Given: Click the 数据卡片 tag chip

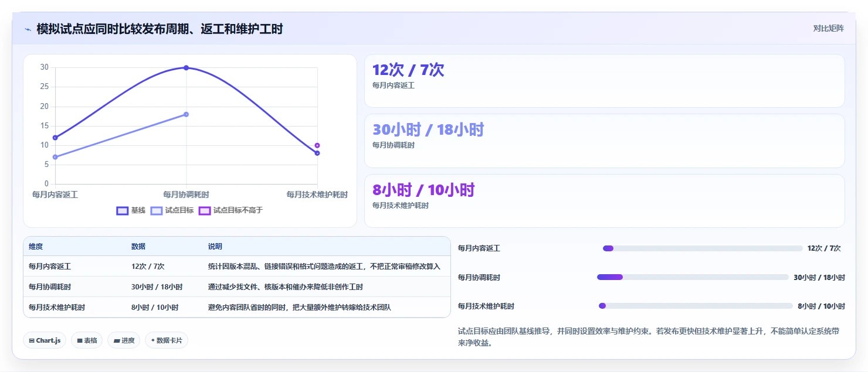Looking at the screenshot, I should coord(167,340).
